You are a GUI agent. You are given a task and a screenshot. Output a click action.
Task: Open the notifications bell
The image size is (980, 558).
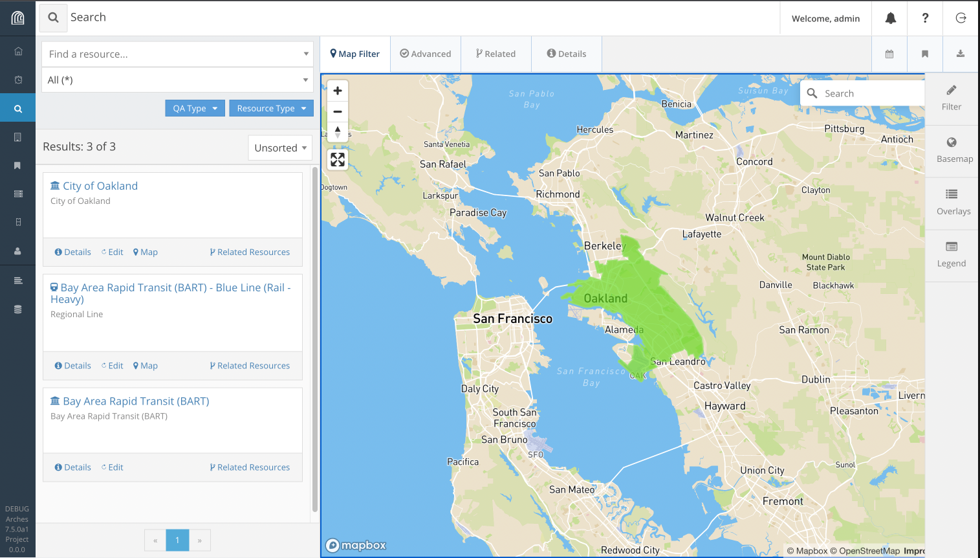tap(891, 18)
